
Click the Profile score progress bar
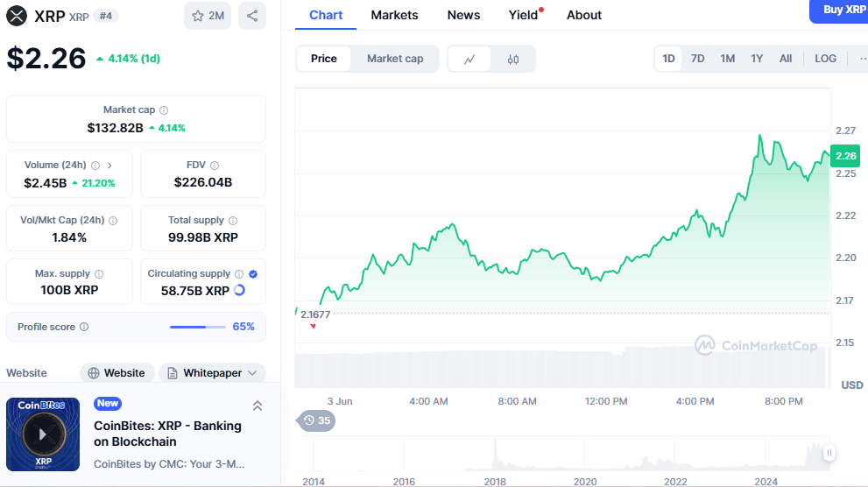tap(198, 327)
